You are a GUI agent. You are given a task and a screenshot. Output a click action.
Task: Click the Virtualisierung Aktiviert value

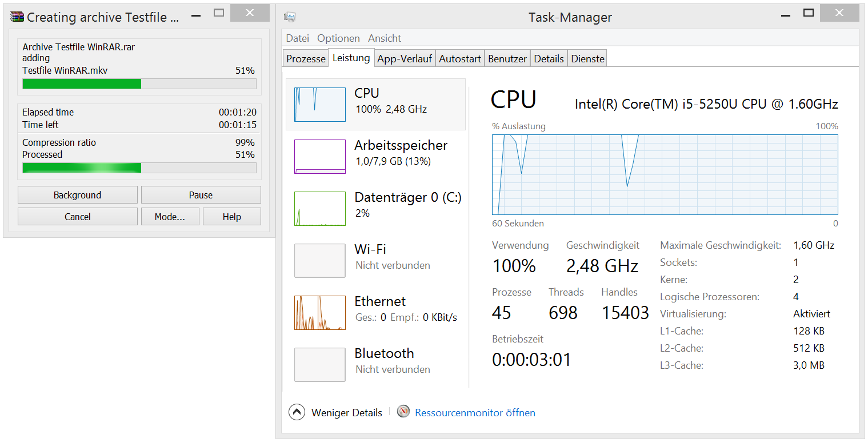pyautogui.click(x=811, y=314)
